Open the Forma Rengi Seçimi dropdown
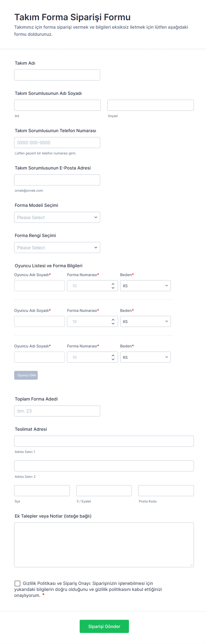The width and height of the screenshot is (206, 644). coord(57,247)
